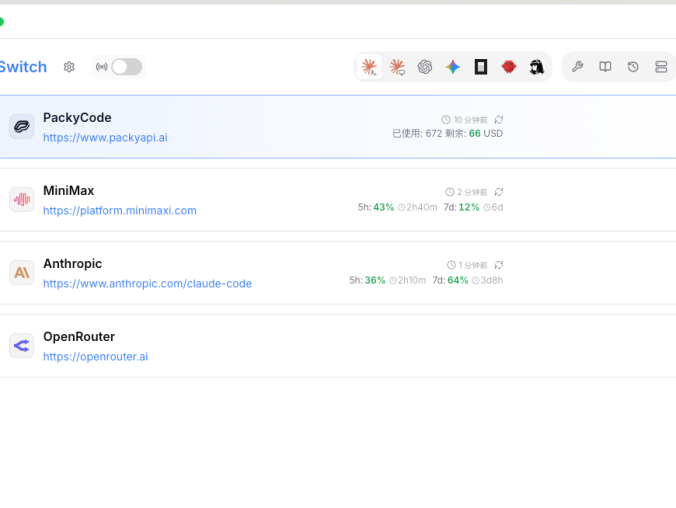The height and width of the screenshot is (508, 676).
Task: Switch to the Gemini sparkle app tab
Action: point(453,67)
